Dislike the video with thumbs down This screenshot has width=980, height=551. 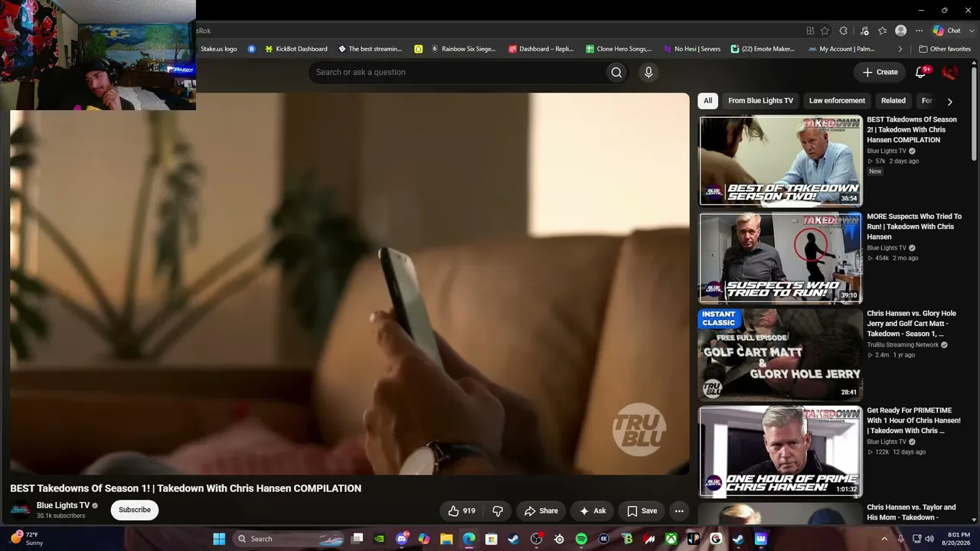click(x=498, y=510)
